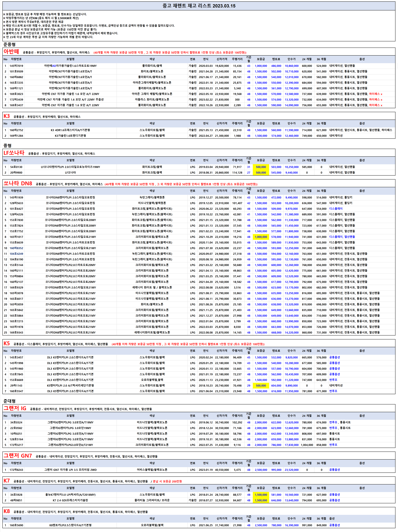Click plate 165호7235 in 아반떼 table
This screenshot has height=532, width=398.
pyautogui.click(x=16, y=83)
